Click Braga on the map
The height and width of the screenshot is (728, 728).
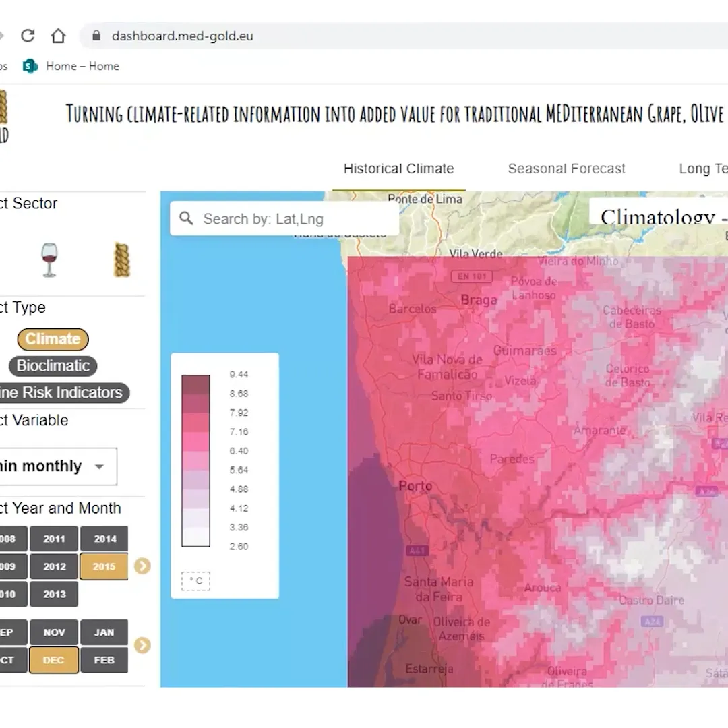coord(479,300)
